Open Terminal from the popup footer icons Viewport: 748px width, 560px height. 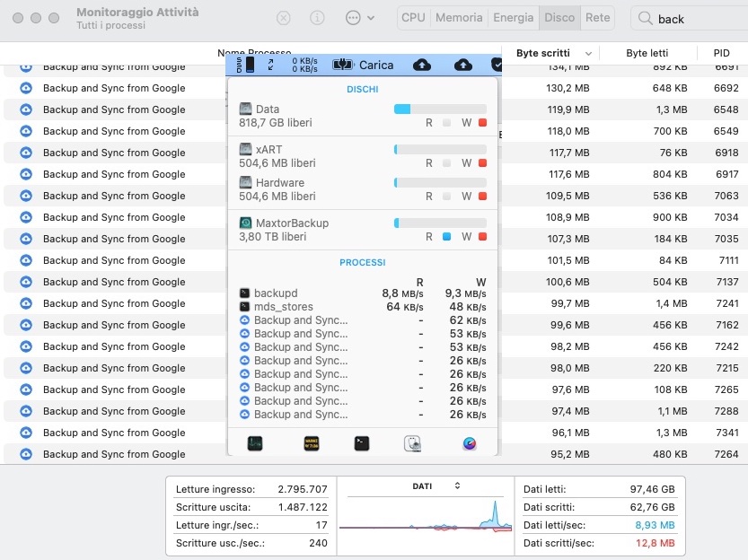click(x=362, y=443)
